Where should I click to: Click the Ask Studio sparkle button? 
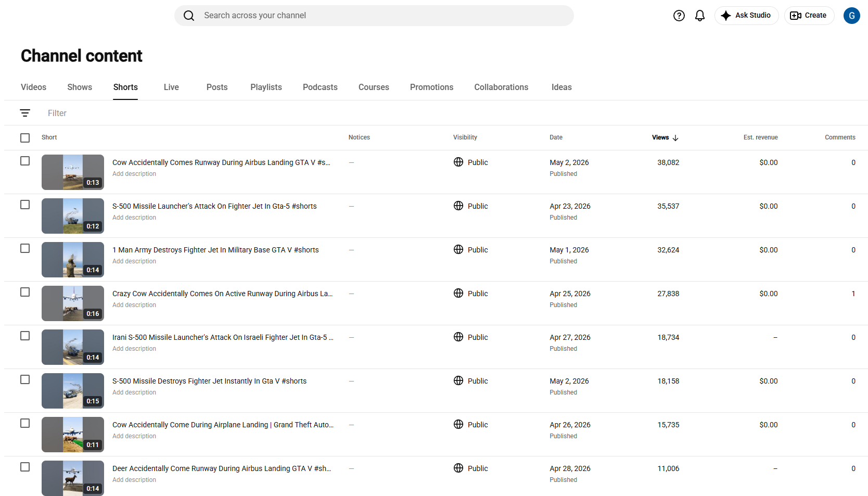coord(746,16)
